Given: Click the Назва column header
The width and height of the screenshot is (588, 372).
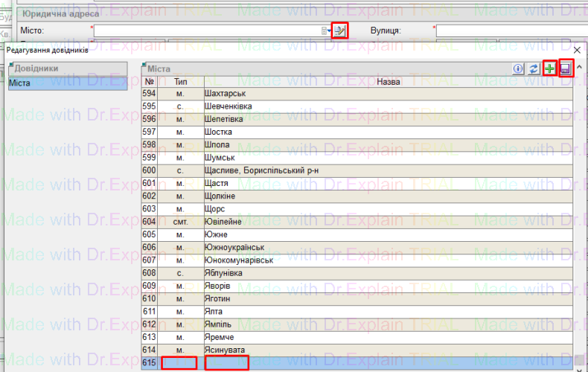Looking at the screenshot, I should (x=388, y=81).
